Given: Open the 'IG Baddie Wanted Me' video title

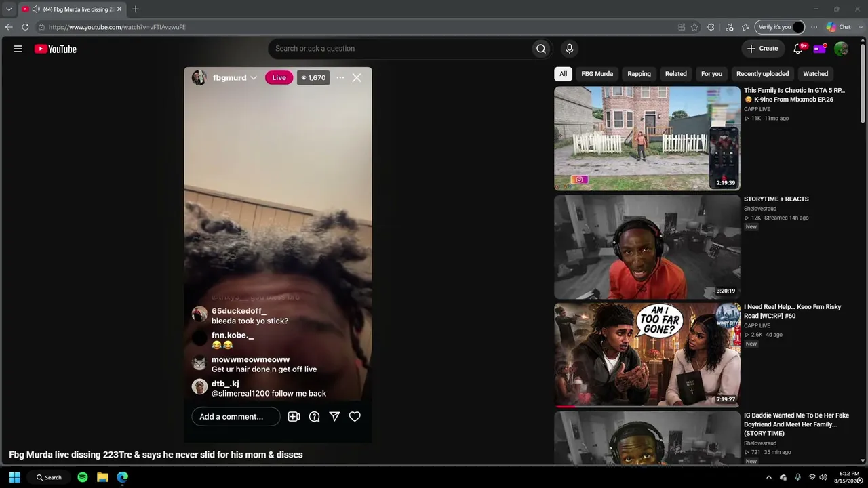Looking at the screenshot, I should tap(796, 424).
